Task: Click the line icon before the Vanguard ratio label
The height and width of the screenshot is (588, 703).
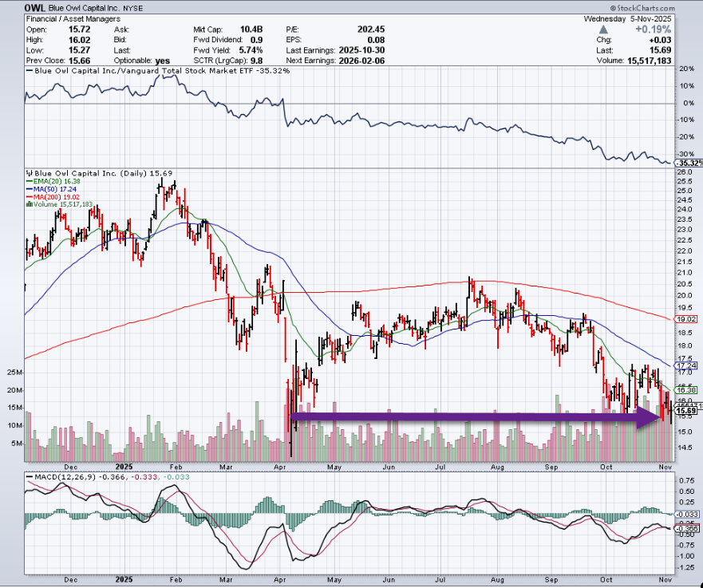Action: coord(28,71)
